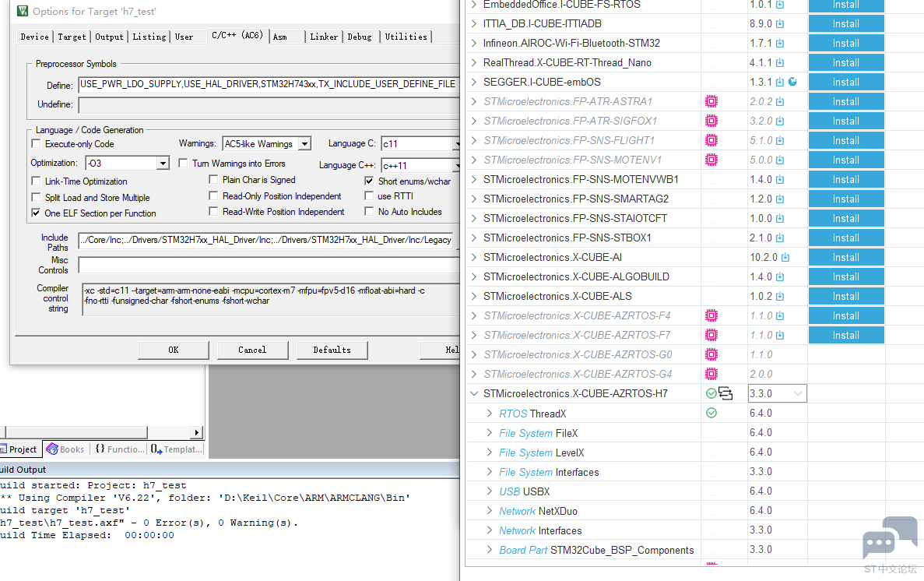
Task: Enable use RTTI checkbox
Action: 369,195
